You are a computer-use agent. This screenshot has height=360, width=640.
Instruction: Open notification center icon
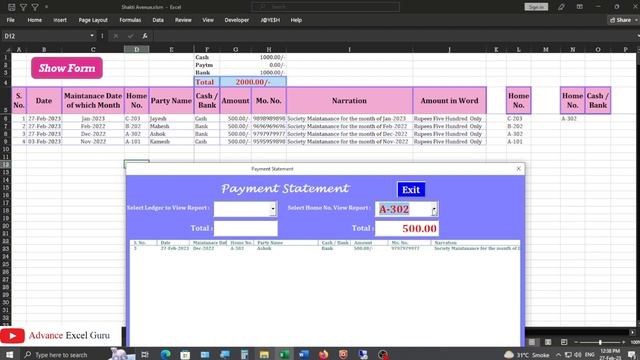tap(632, 355)
